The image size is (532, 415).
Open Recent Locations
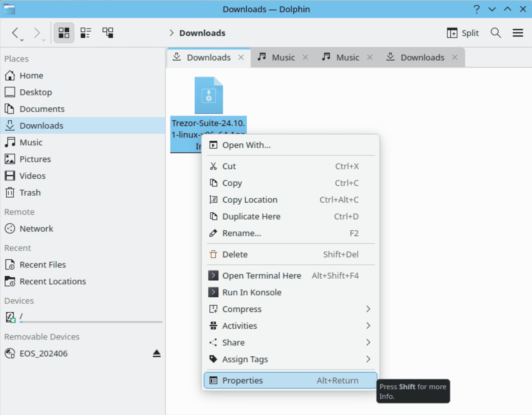83,281
